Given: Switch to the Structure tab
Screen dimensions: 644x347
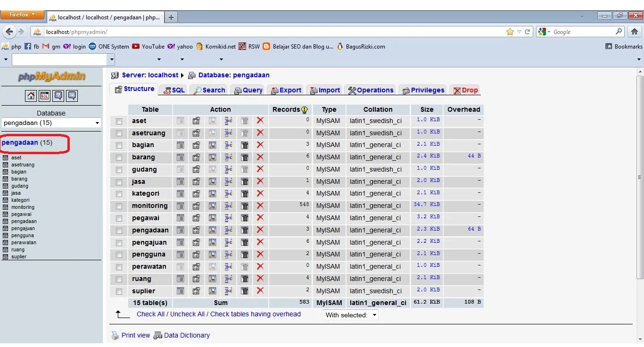Looking at the screenshot, I should click(x=134, y=89).
